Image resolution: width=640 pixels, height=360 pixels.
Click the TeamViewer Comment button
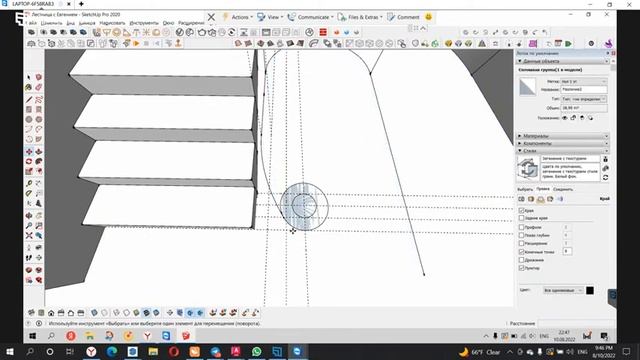(403, 17)
